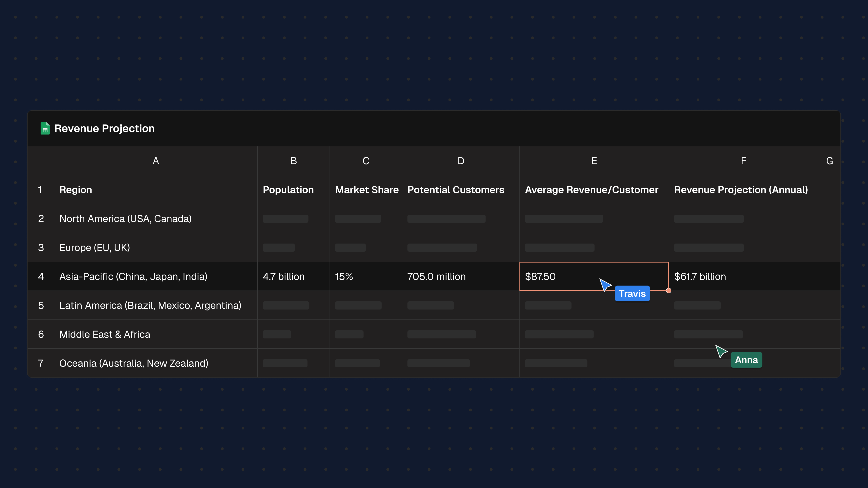Image resolution: width=868 pixels, height=488 pixels.
Task: Click the Average Revenue/Customer header cell
Action: click(x=594, y=190)
